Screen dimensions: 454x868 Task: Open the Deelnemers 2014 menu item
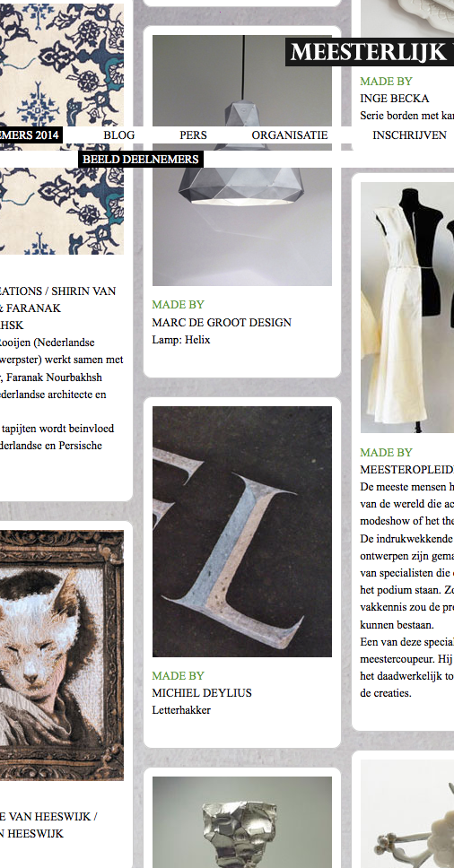(31, 135)
